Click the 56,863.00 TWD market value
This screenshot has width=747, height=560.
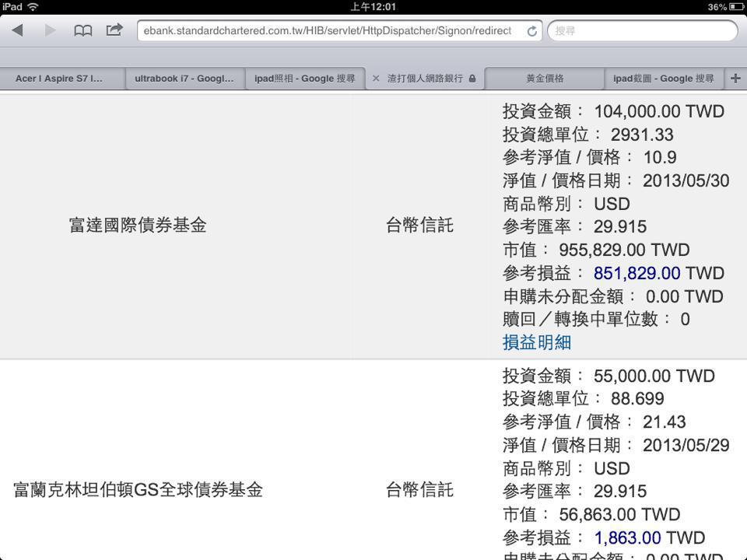coord(619,515)
